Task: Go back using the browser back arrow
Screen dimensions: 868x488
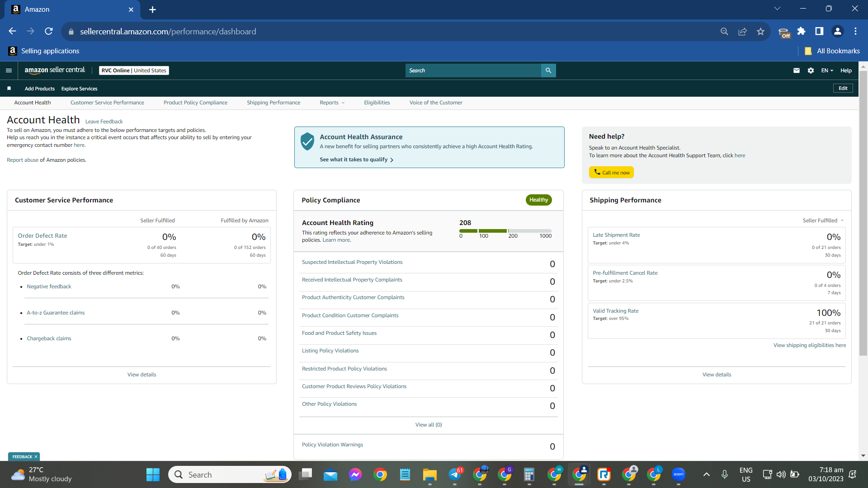Action: pos(12,31)
